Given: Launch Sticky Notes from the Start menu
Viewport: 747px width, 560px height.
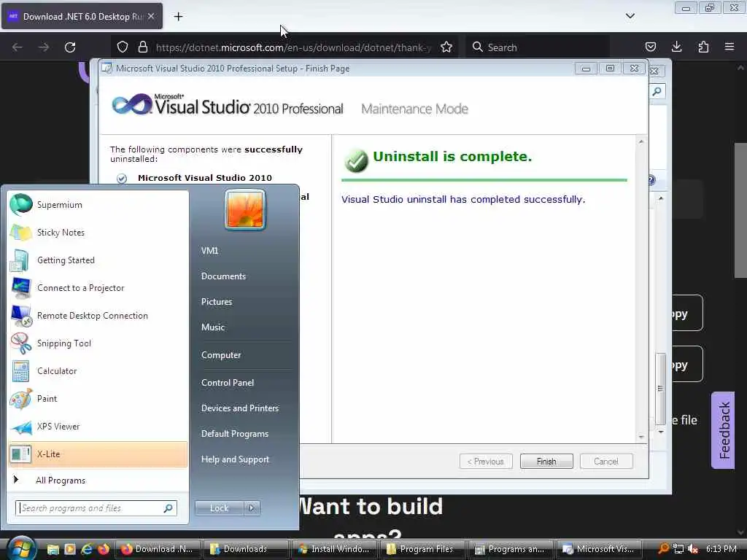Looking at the screenshot, I should 98,233.
